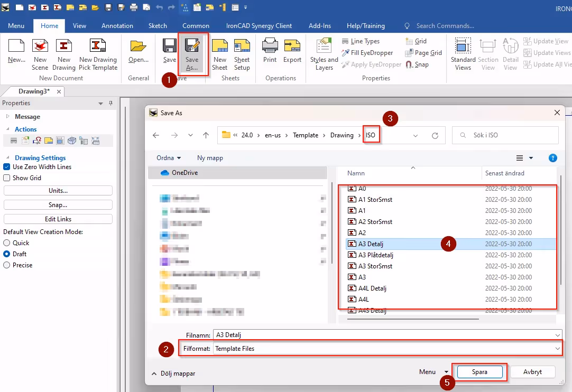Pin the Properties panel
Image resolution: width=572 pixels, height=392 pixels.
pyautogui.click(x=111, y=103)
